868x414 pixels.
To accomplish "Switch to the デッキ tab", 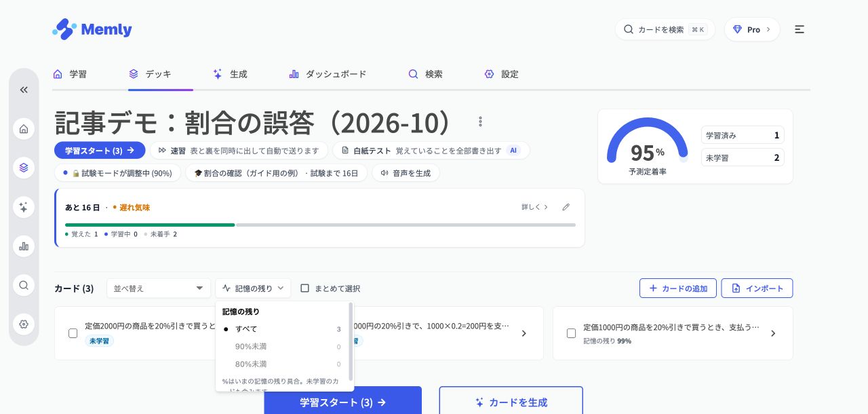I will pos(151,74).
